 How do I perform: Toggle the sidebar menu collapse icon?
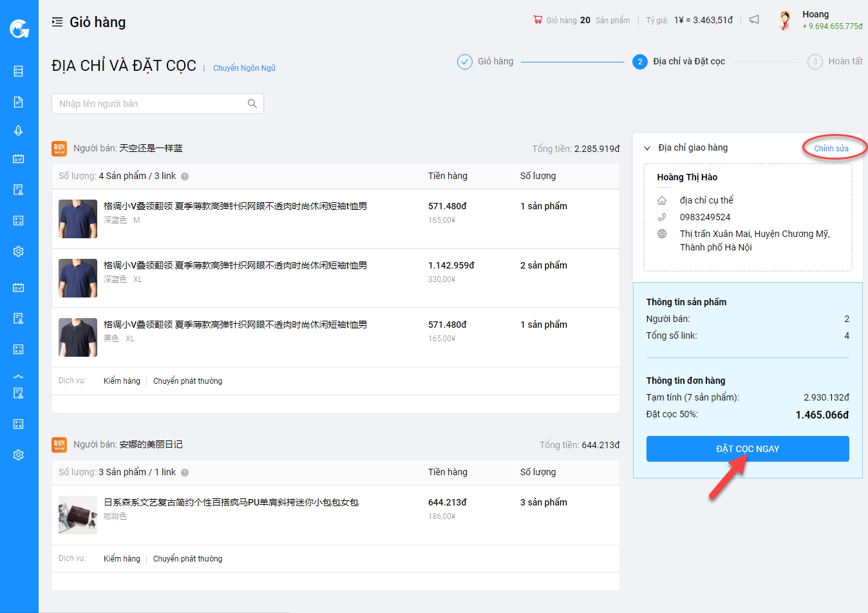[x=57, y=22]
